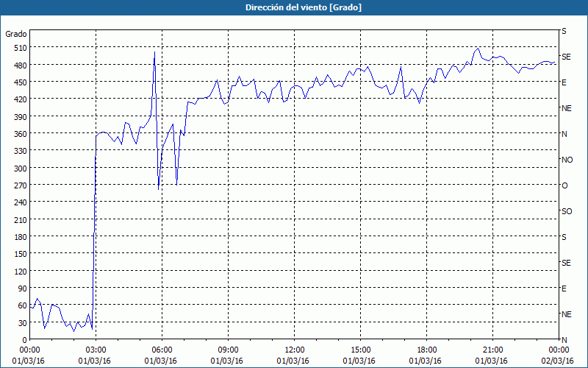Click the 21:00 time label
The height and width of the screenshot is (368, 588).
(x=492, y=351)
